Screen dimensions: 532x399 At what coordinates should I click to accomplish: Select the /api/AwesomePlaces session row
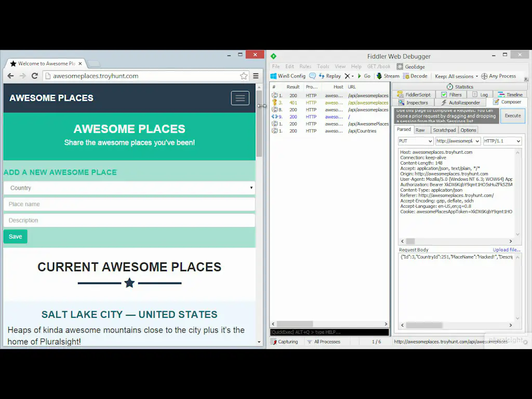click(330, 124)
